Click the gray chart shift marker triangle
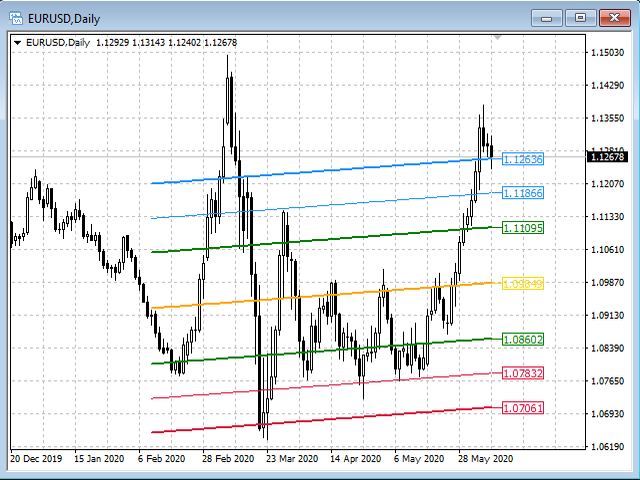 [x=497, y=38]
